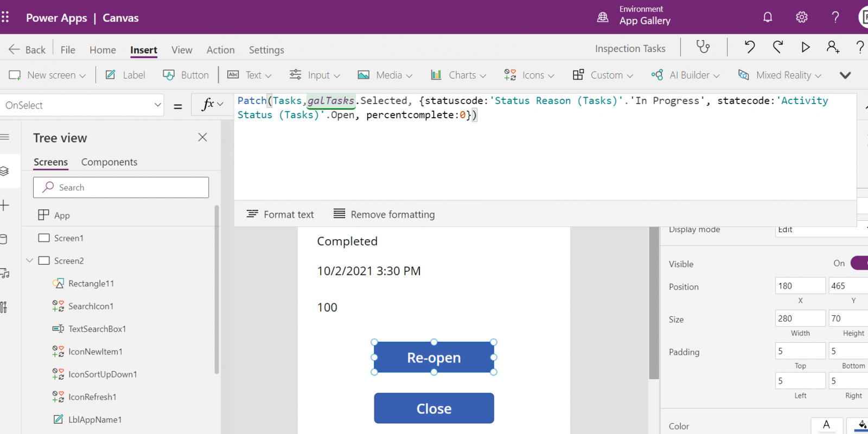868x434 pixels.
Task: Select Rectangle11 in tree view
Action: tap(91, 283)
